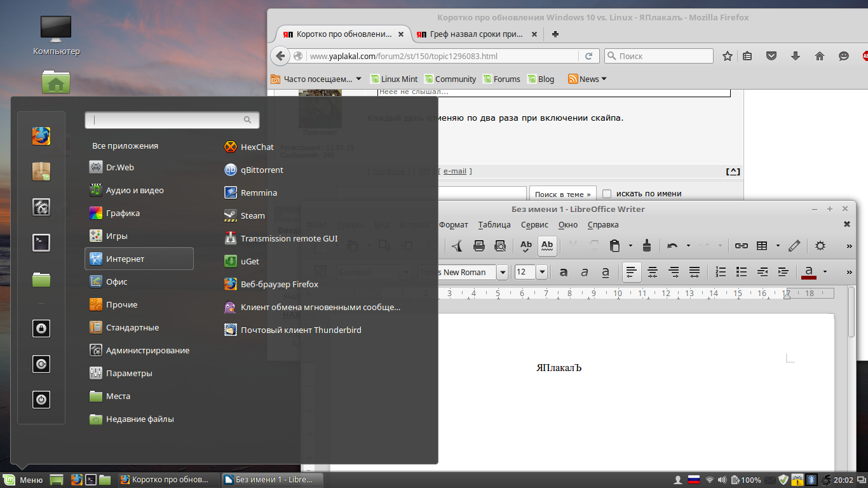Open the Forums bookmark in Firefox

(501, 79)
